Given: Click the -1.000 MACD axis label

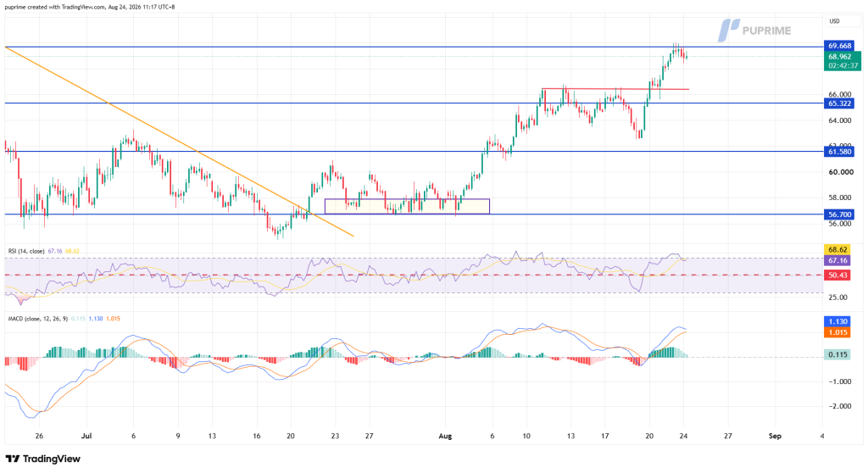Looking at the screenshot, I should pos(840,381).
